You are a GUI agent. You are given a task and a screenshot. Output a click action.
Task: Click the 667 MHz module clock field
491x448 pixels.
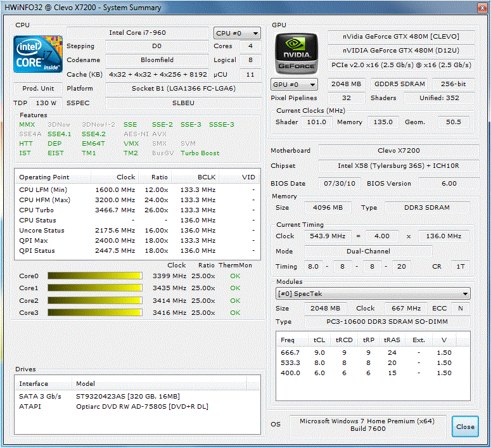[x=406, y=308]
